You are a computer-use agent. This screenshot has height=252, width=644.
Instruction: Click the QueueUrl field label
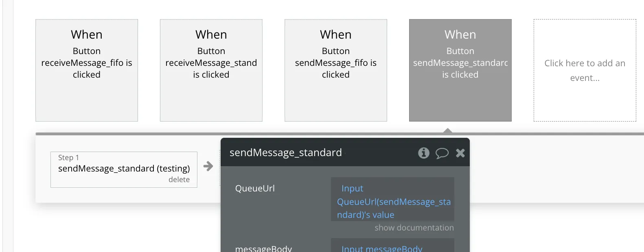pyautogui.click(x=255, y=188)
